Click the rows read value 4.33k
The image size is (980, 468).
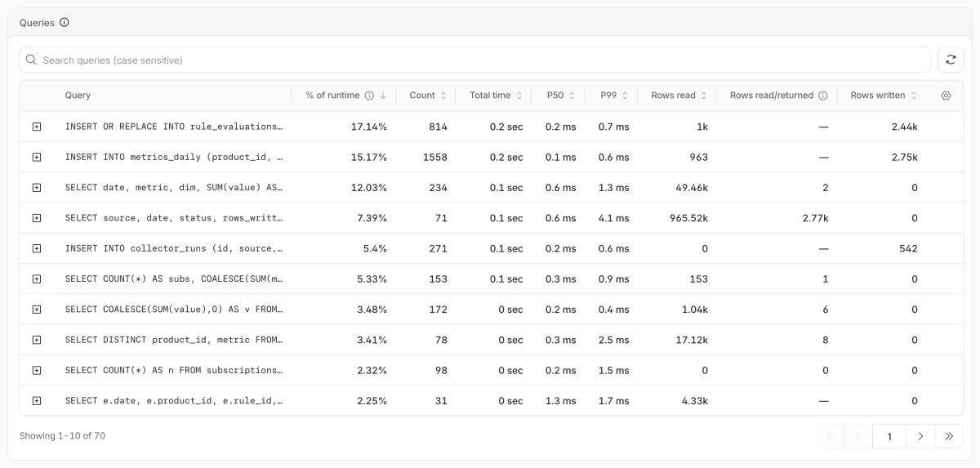tap(695, 401)
